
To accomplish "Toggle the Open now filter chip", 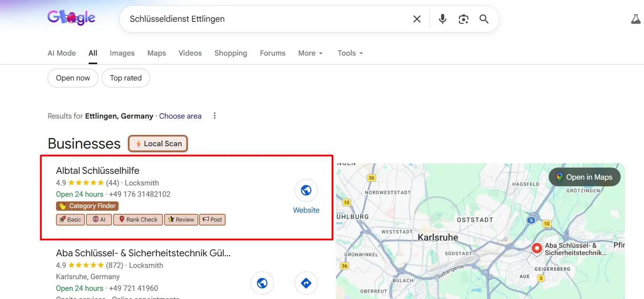I will pyautogui.click(x=73, y=78).
